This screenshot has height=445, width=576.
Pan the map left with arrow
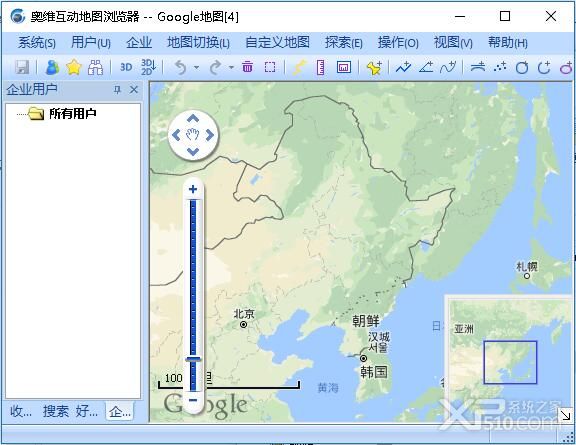(176, 135)
